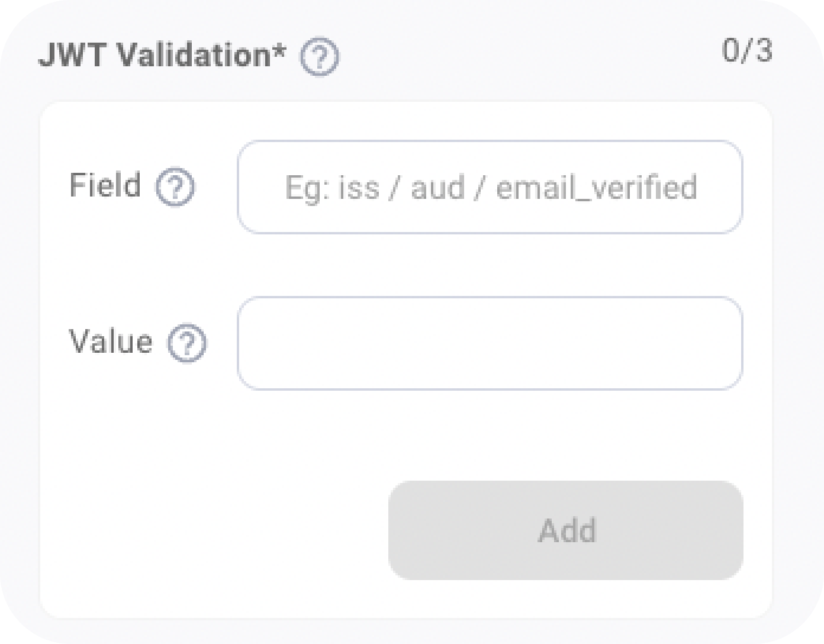Open the question mark circle near JWT Validation
This screenshot has width=824, height=644.
pos(321,57)
